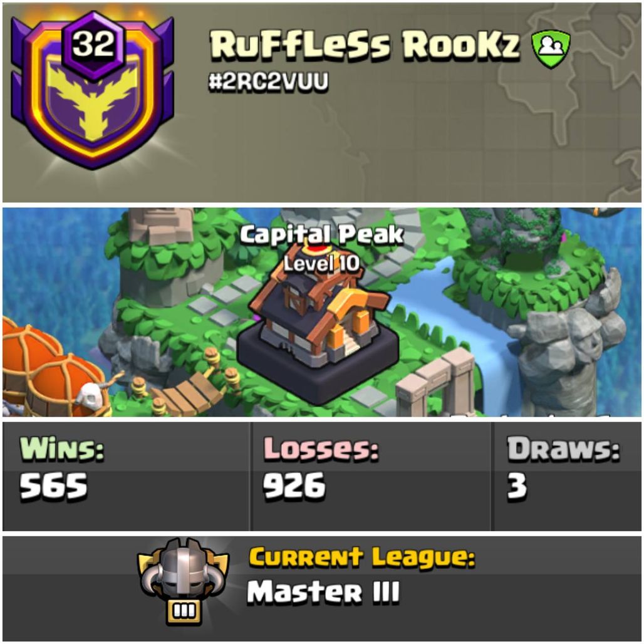This screenshot has width=644, height=644.
Task: Click the clan tag #2RC2VUU
Action: click(x=268, y=81)
